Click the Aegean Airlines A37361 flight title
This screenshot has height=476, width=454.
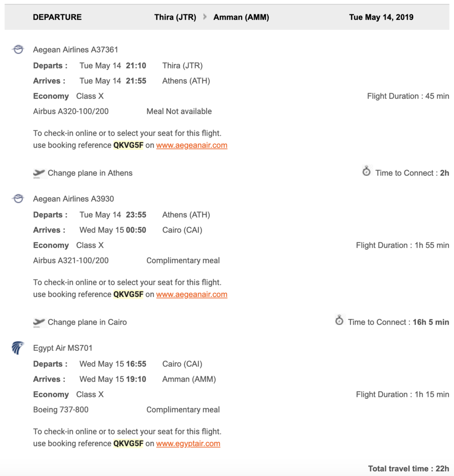[x=75, y=50]
